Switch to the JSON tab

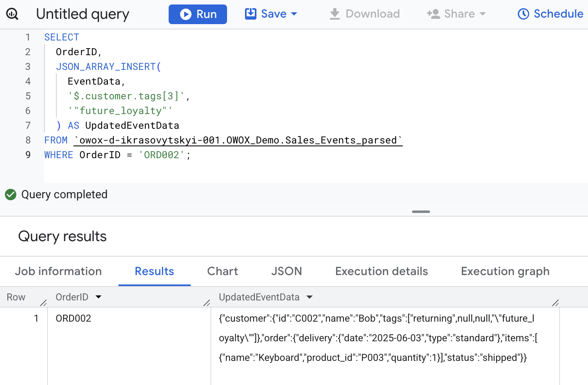click(287, 271)
